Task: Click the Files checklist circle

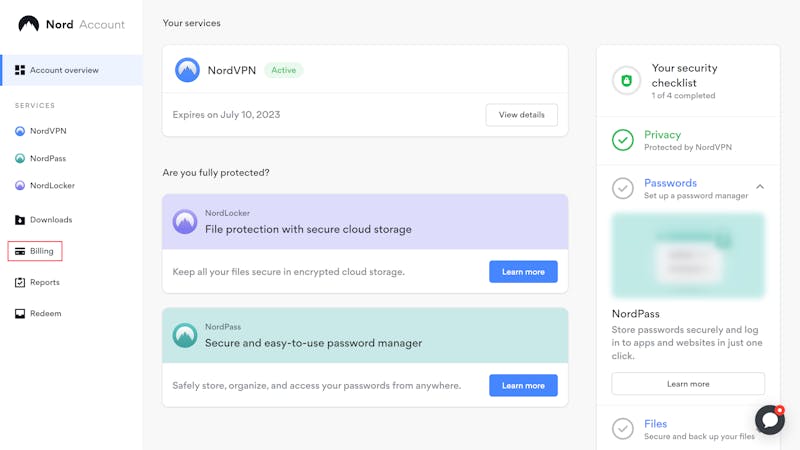Action: pos(623,429)
